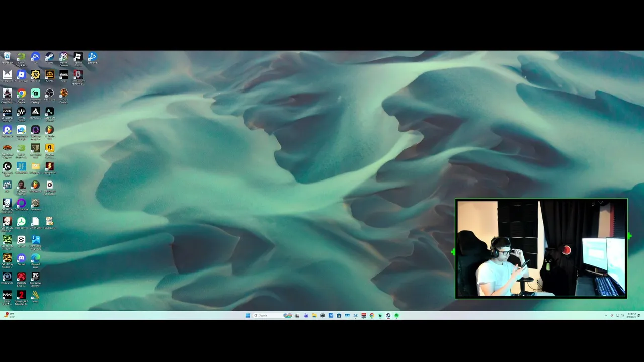644x362 pixels.
Task: Open Microsoft Edge from the desktop
Action: click(35, 261)
